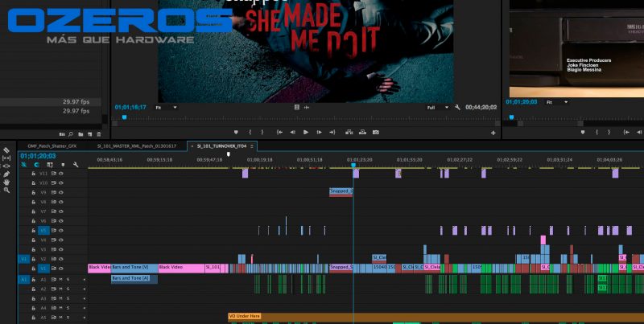Click Go to Out point button
This screenshot has width=644, height=324.
332,133
